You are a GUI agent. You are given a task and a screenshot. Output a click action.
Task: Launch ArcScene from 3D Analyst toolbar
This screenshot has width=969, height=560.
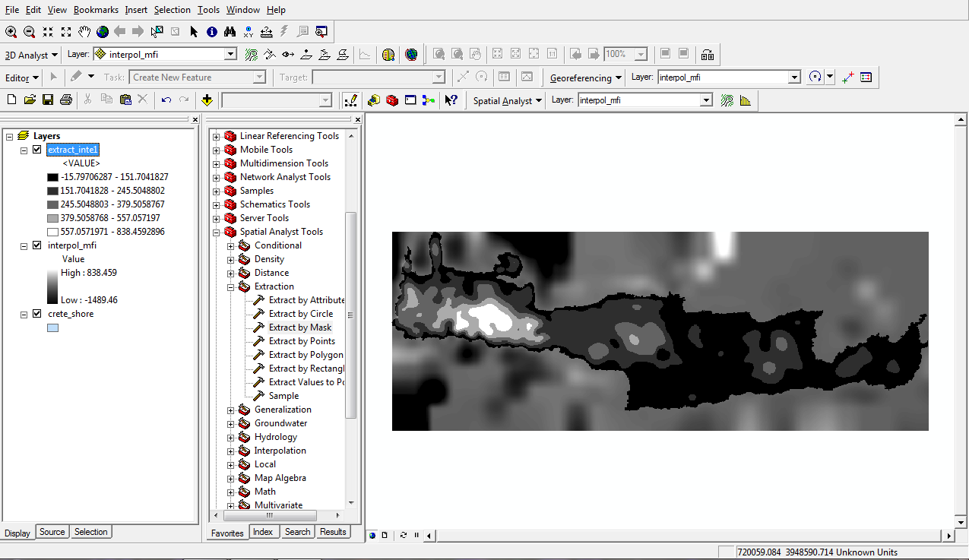click(x=388, y=55)
